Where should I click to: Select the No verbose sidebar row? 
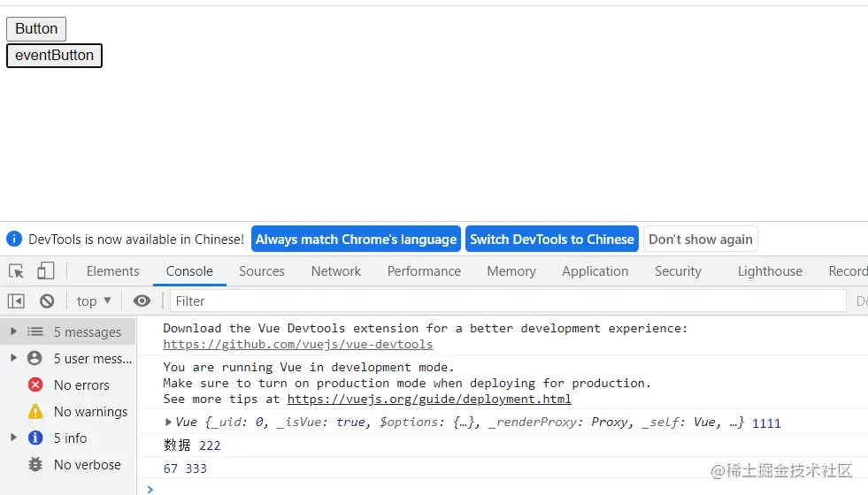point(68,465)
